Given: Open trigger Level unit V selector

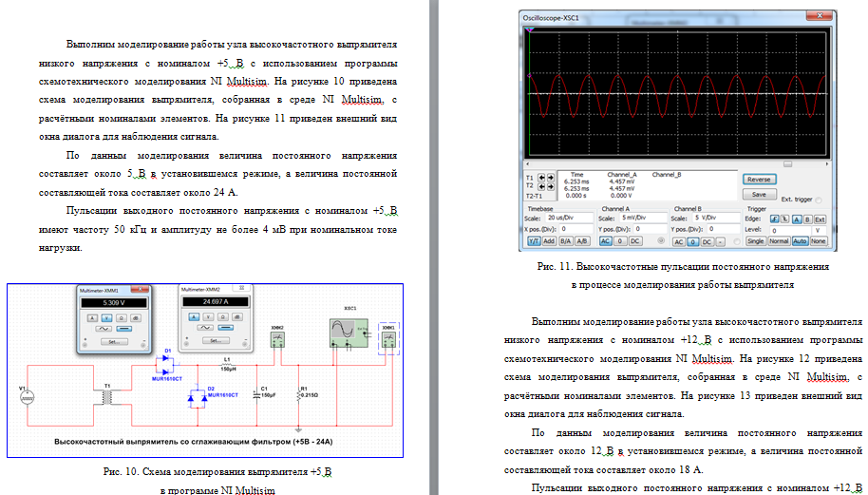Looking at the screenshot, I should pyautogui.click(x=820, y=231).
